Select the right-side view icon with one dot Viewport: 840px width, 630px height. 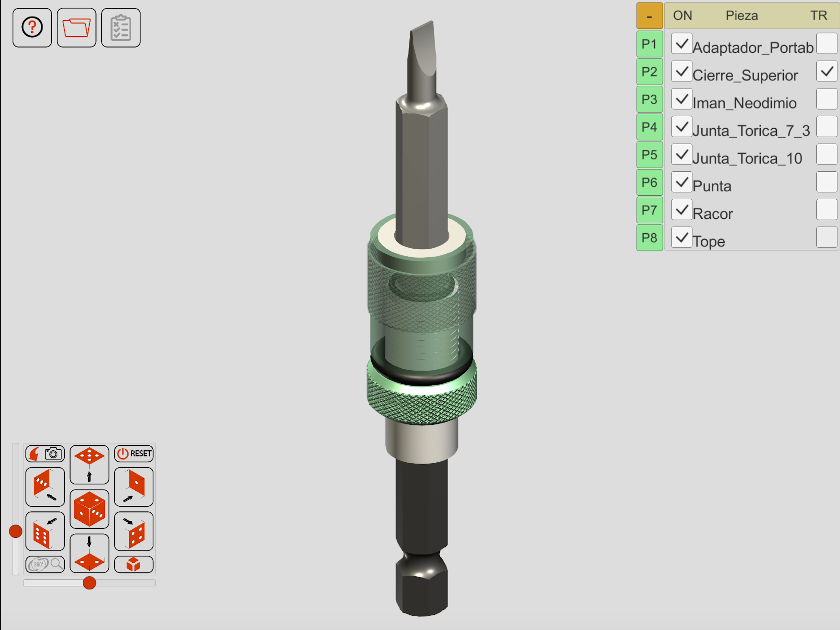coord(134,487)
